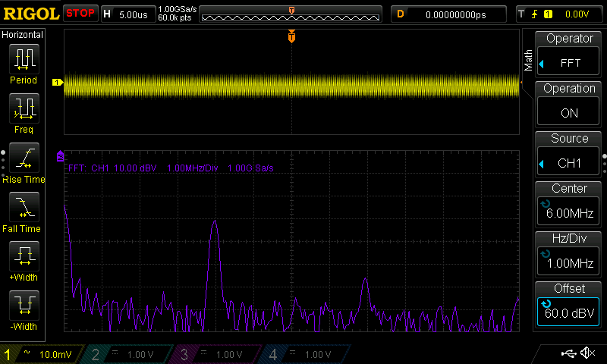Click the USB connection status icon

pos(569,353)
